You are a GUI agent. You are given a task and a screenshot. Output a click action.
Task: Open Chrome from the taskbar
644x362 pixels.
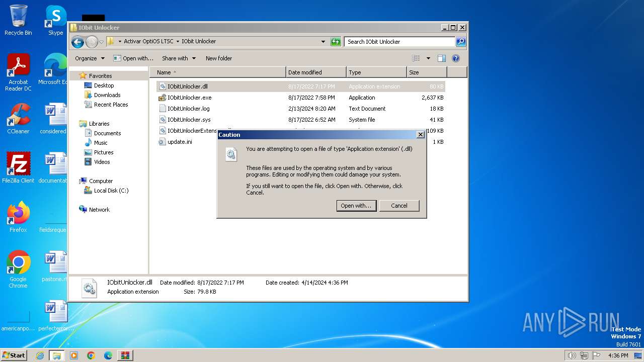91,355
